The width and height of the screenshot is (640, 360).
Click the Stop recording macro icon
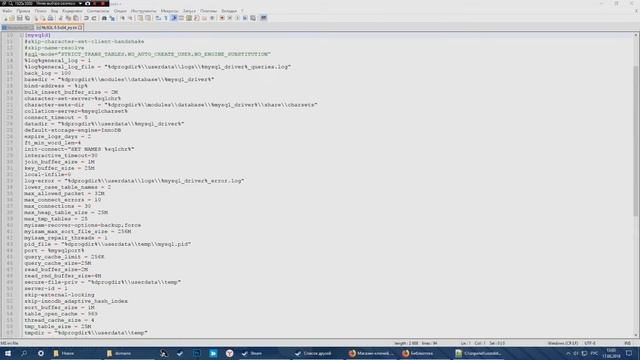point(230,18)
